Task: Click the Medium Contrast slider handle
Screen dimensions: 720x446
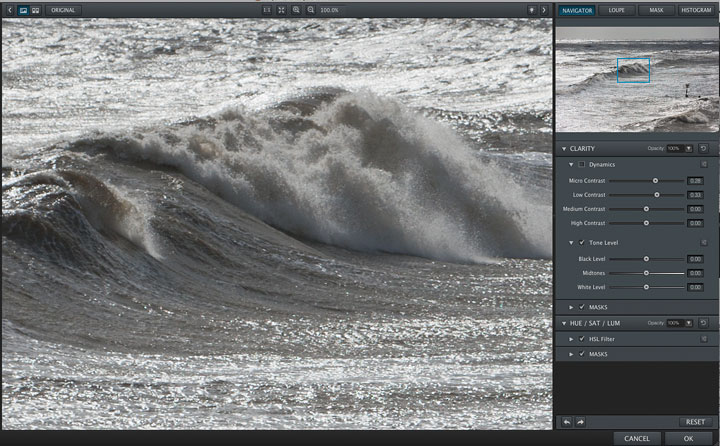Action: [x=646, y=209]
